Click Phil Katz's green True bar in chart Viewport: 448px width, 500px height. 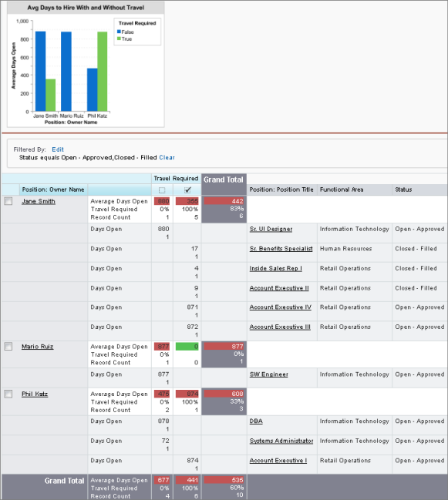(102, 72)
